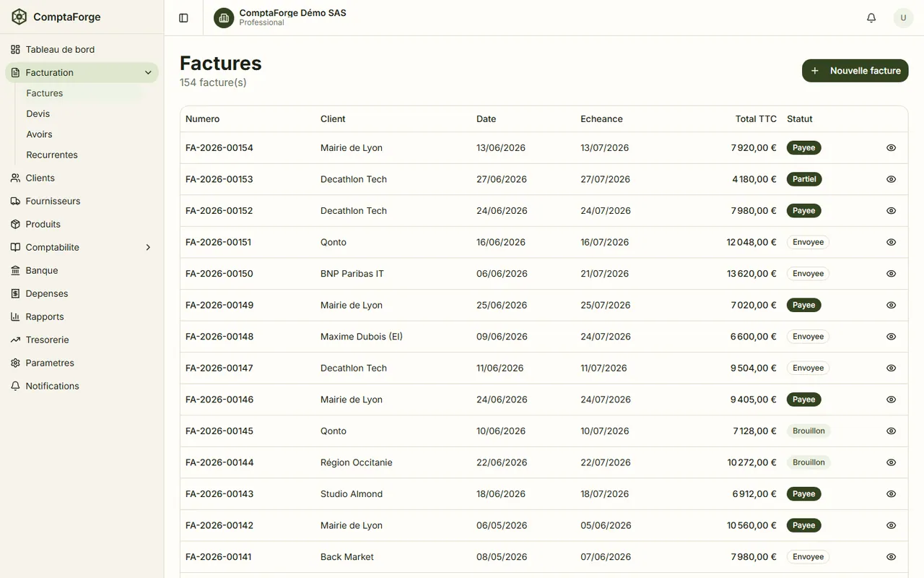Collapse the Facturation section chevron
924x578 pixels.
(148, 72)
